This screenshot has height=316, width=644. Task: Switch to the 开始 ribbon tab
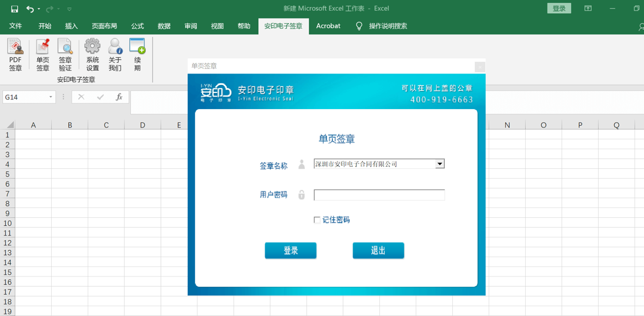coord(45,26)
